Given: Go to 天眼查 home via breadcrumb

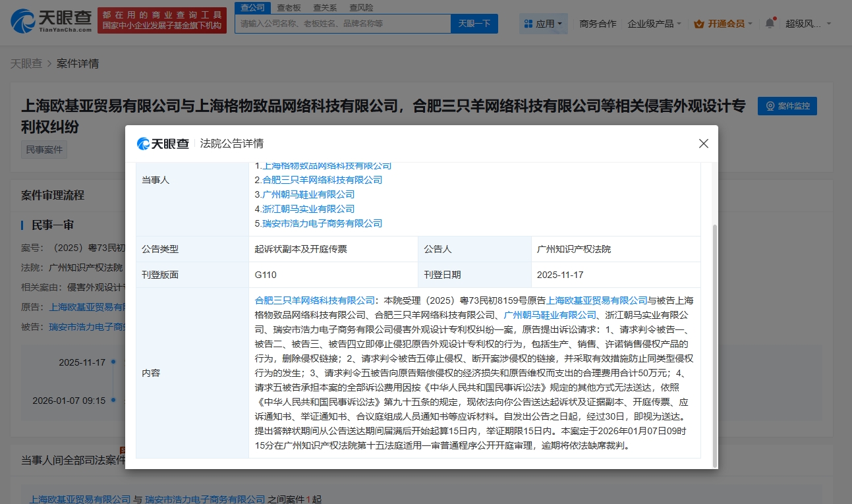Looking at the screenshot, I should point(26,64).
